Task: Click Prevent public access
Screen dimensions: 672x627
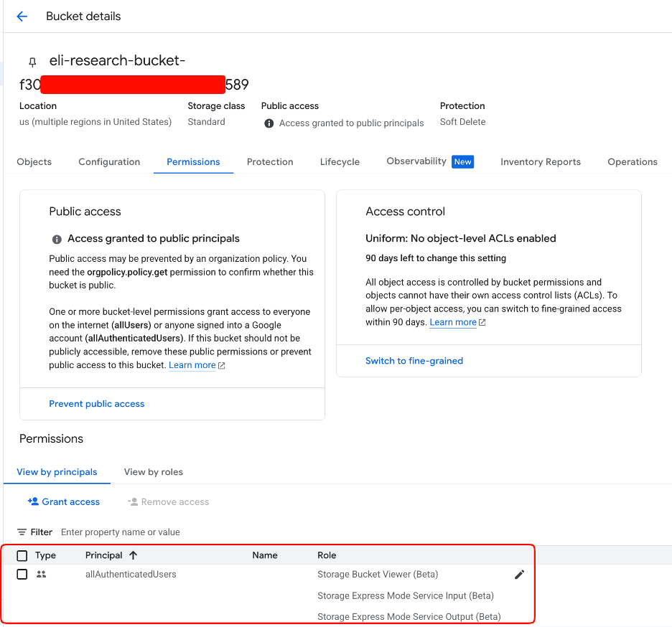Action: coord(97,404)
